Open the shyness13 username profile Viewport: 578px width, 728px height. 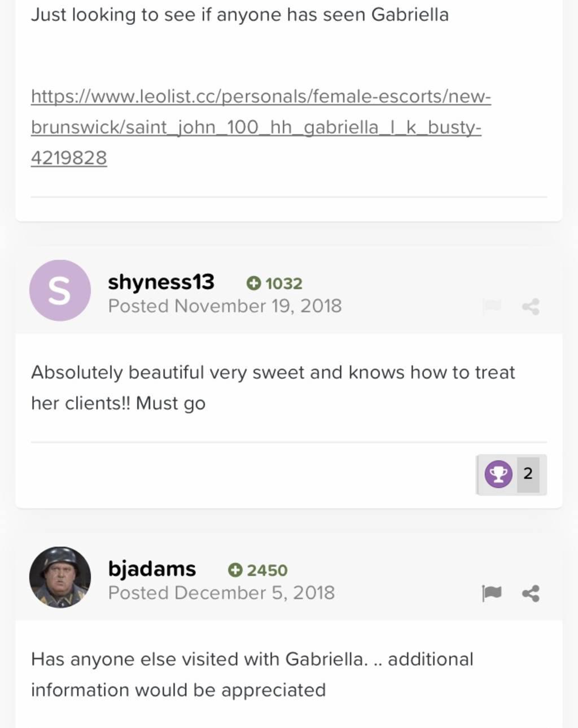(161, 281)
